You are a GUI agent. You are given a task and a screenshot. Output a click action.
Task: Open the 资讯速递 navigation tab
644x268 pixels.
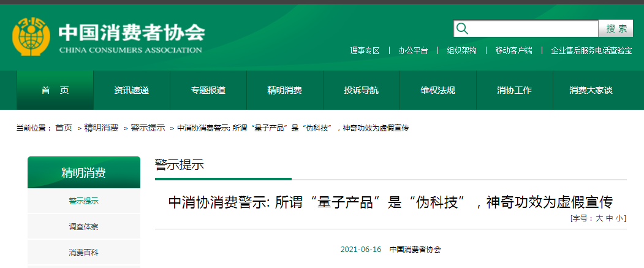pyautogui.click(x=131, y=90)
